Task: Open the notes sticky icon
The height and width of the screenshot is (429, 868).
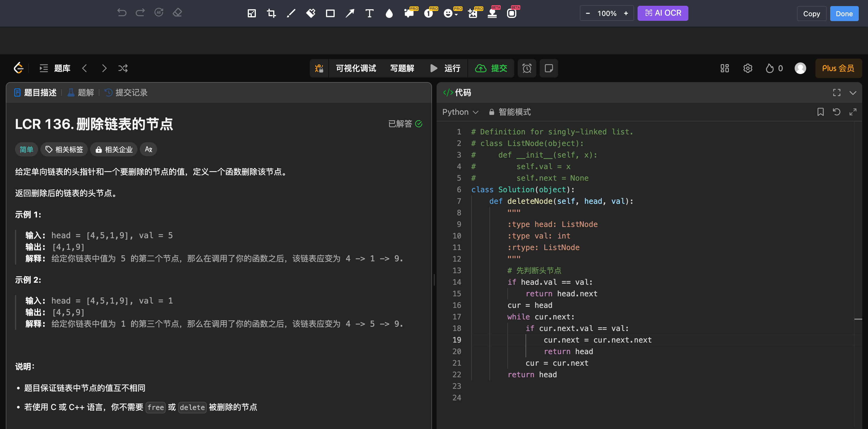Action: [549, 68]
